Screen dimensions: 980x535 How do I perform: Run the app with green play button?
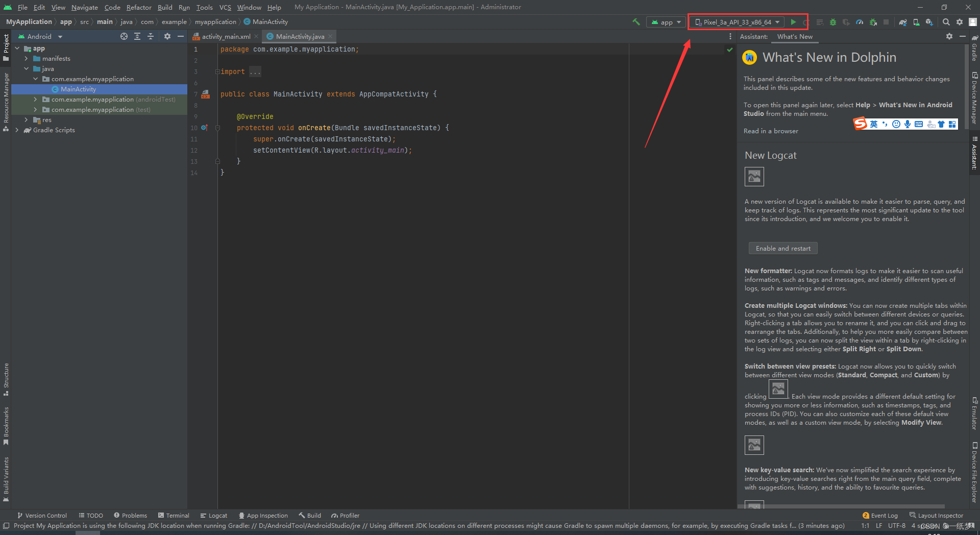point(793,22)
